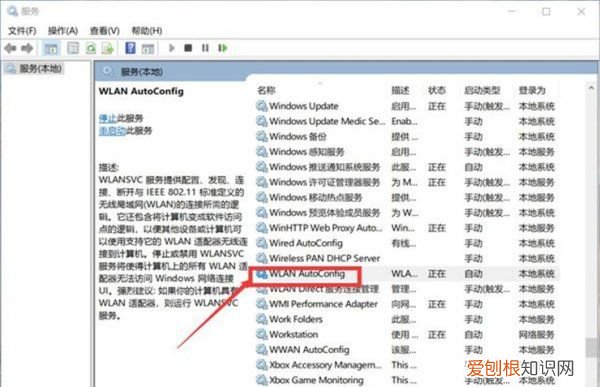The height and width of the screenshot is (387, 600).
Task: Click the scrollbar up arrow in services list
Action: pyautogui.click(x=591, y=88)
